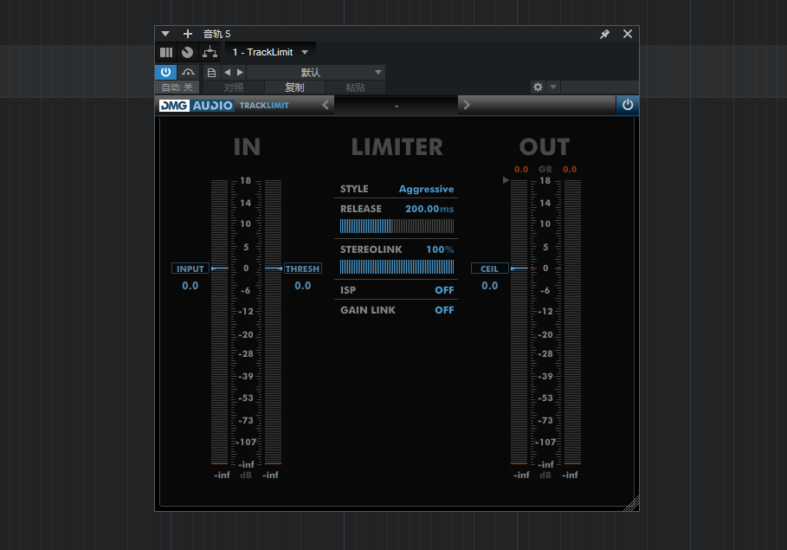Image resolution: width=787 pixels, height=550 pixels.
Task: Open the channel editor bars icon
Action: tap(166, 52)
